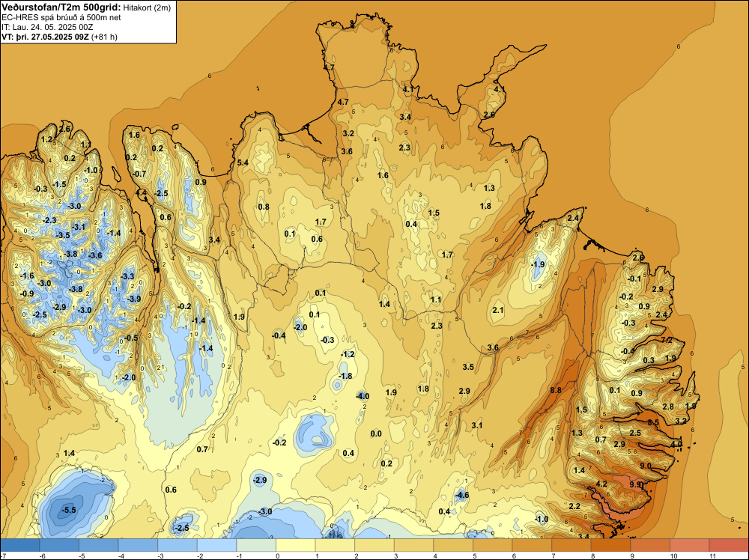This screenshot has width=749, height=560.
Task: Click the title 'Veðurstofan/T2m 500grid'
Action: coord(61,7)
